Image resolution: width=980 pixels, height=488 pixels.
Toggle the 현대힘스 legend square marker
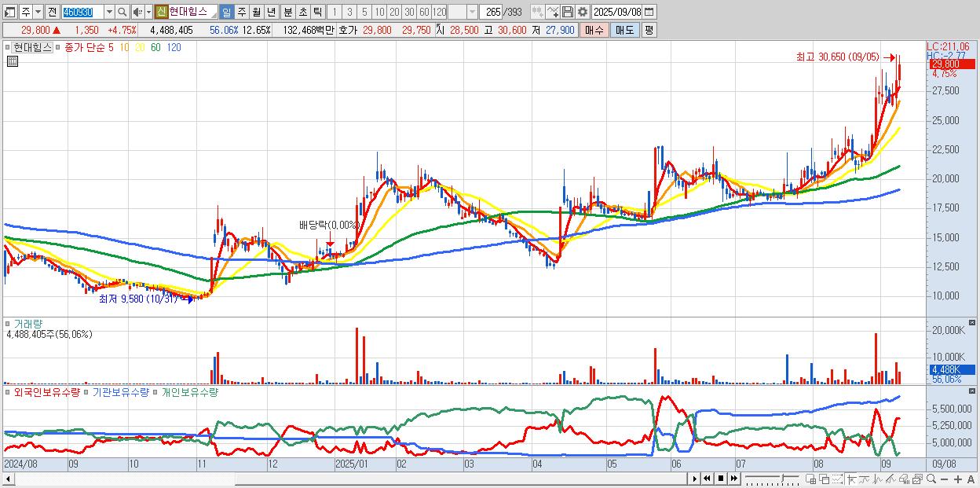(7, 47)
